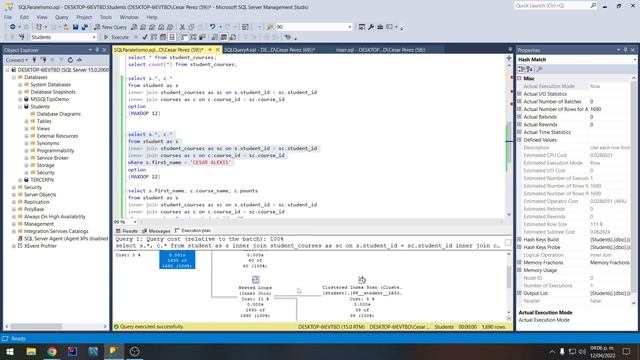Screen dimensions: 640x360
Task: Click the Disconnect plug icon in Object Explorer
Action: [43, 60]
